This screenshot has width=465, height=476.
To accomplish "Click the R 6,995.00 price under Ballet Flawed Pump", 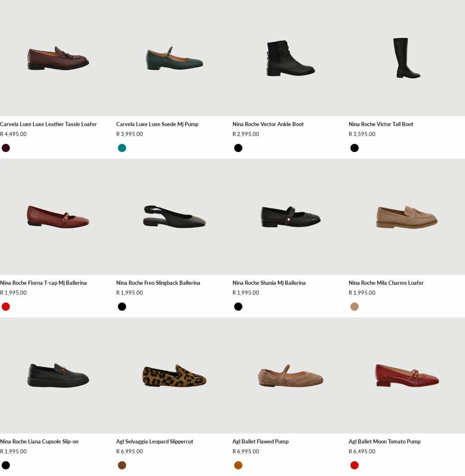I will click(246, 451).
